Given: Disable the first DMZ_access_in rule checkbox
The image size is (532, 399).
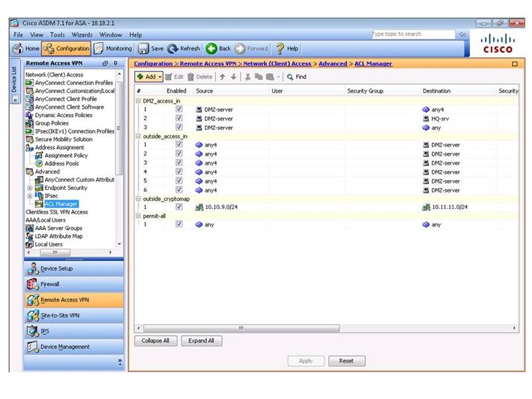Looking at the screenshot, I should pos(178,110).
